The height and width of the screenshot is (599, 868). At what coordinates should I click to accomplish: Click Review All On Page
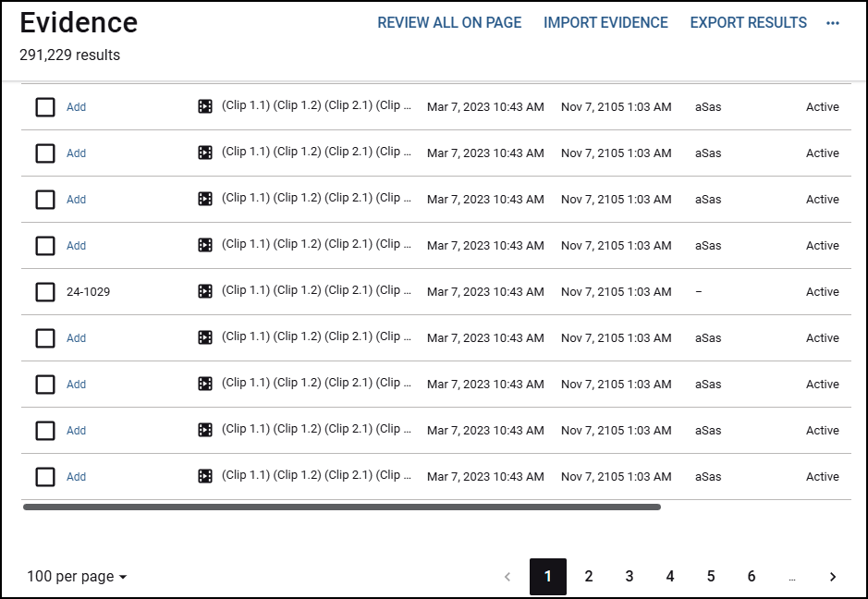pos(449,23)
